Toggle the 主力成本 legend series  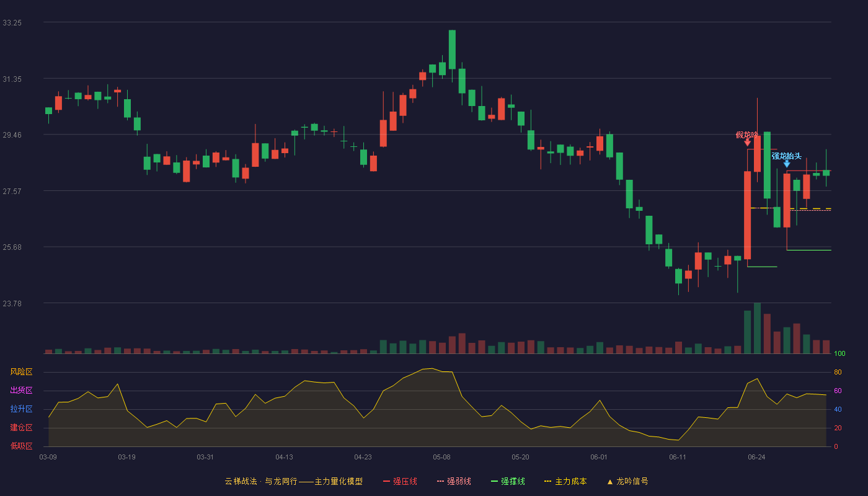tap(565, 481)
